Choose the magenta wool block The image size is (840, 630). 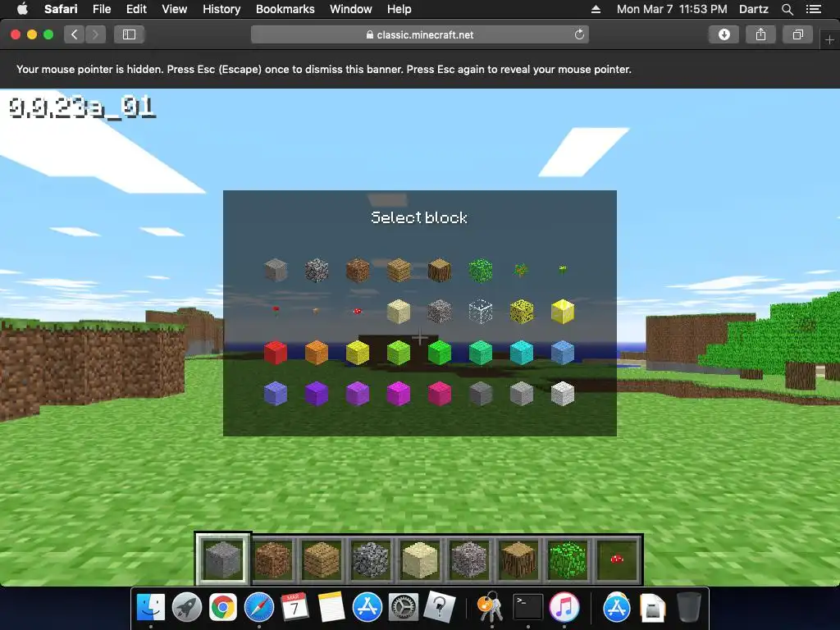click(399, 393)
